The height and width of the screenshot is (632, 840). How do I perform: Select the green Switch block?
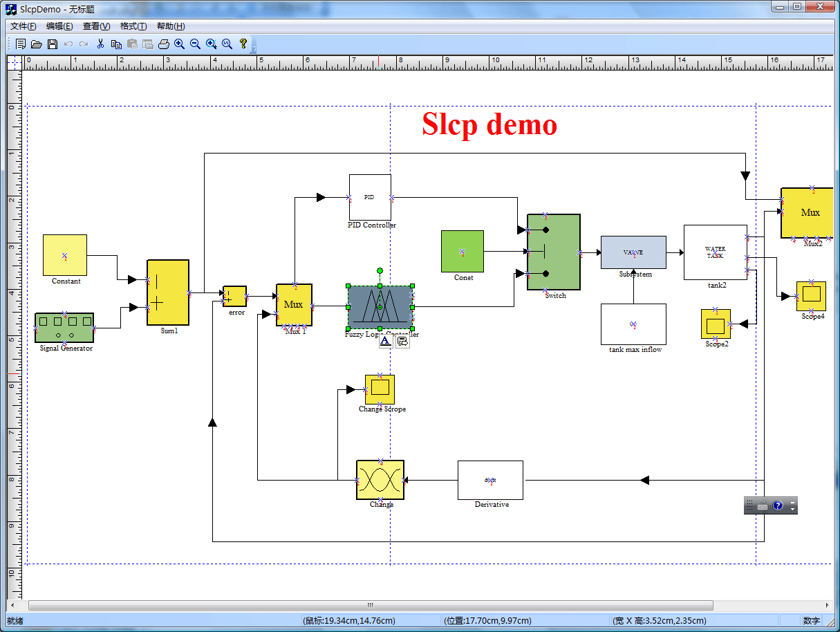tap(554, 252)
